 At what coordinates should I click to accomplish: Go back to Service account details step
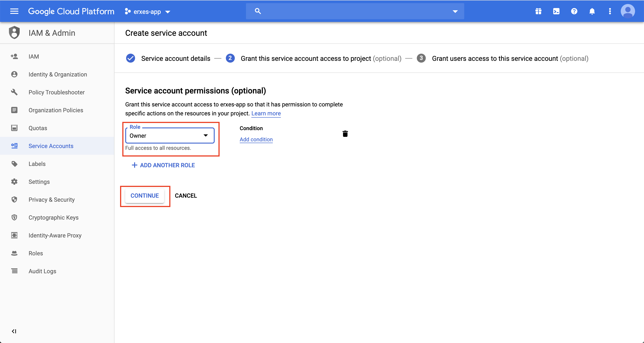coord(176,59)
